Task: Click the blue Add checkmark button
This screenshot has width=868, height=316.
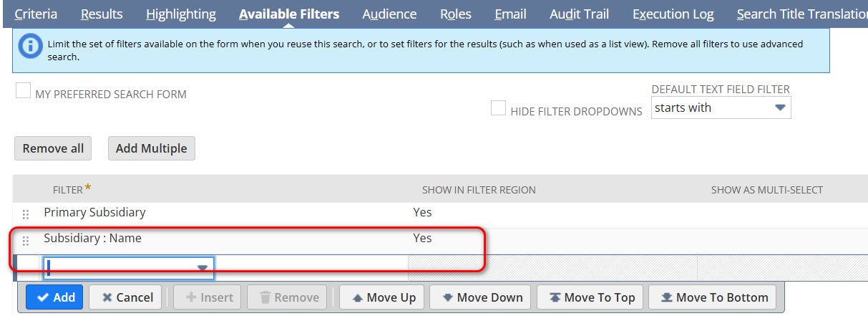Action: point(54,297)
